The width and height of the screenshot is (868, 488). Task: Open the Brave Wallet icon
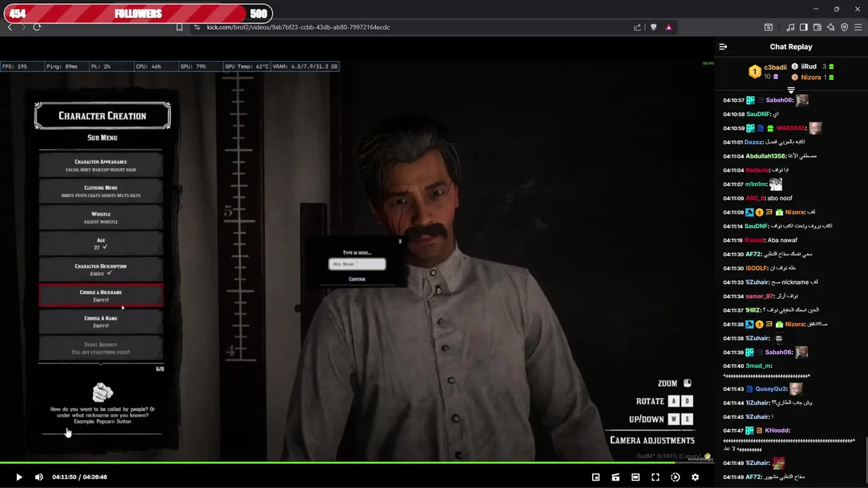817,27
